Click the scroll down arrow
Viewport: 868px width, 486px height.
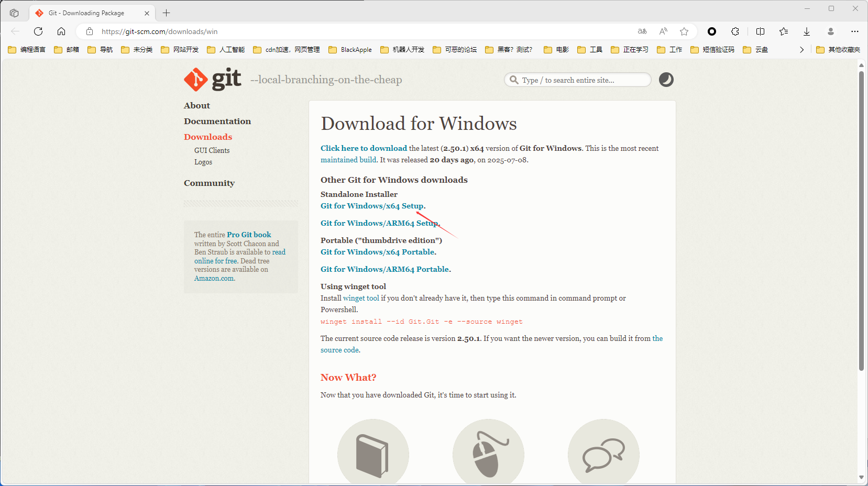[861, 478]
